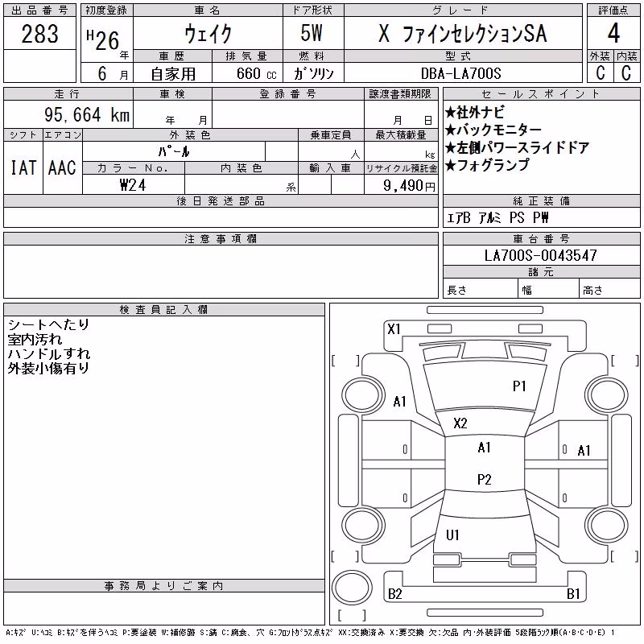644x644 pixels.
Task: Click vehicle history 自家用
Action: click(173, 74)
